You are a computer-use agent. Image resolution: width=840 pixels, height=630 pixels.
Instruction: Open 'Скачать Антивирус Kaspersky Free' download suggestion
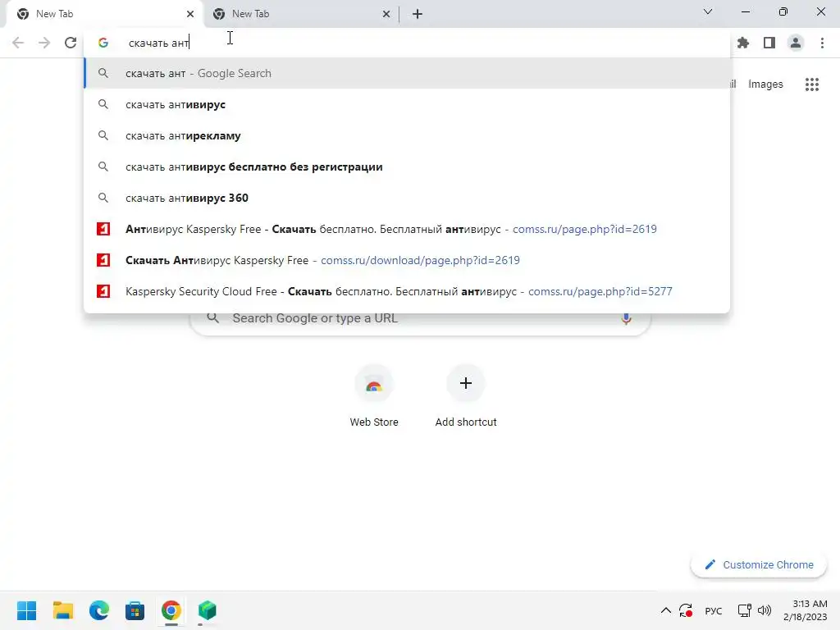pos(407,260)
